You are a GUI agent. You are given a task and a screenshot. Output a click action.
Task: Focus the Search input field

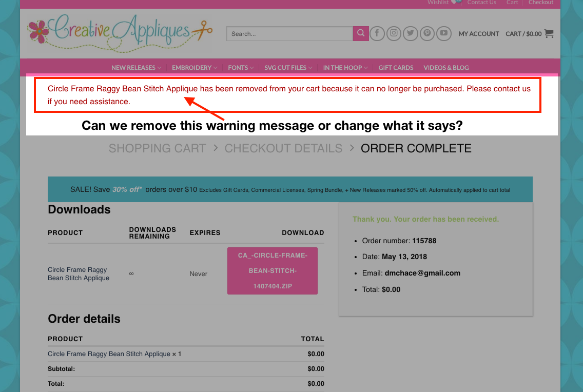tap(289, 34)
